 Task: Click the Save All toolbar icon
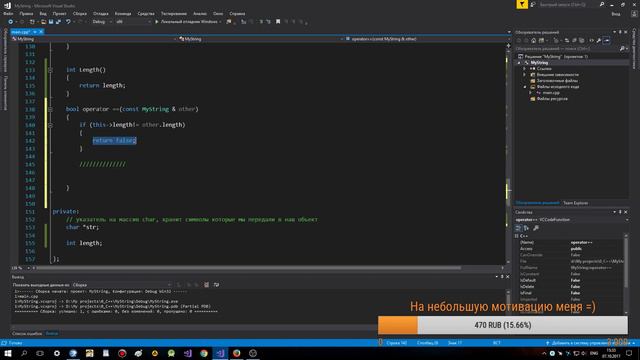pyautogui.click(x=58, y=22)
